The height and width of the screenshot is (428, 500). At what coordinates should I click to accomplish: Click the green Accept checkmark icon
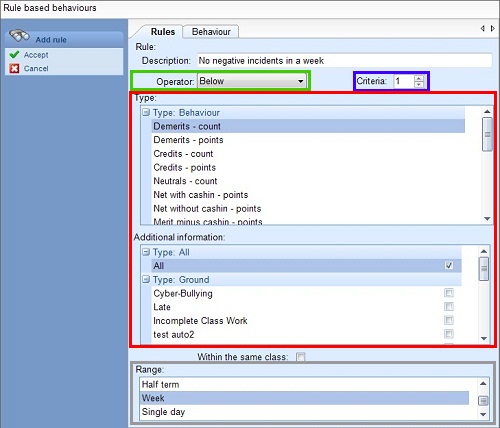(x=14, y=54)
